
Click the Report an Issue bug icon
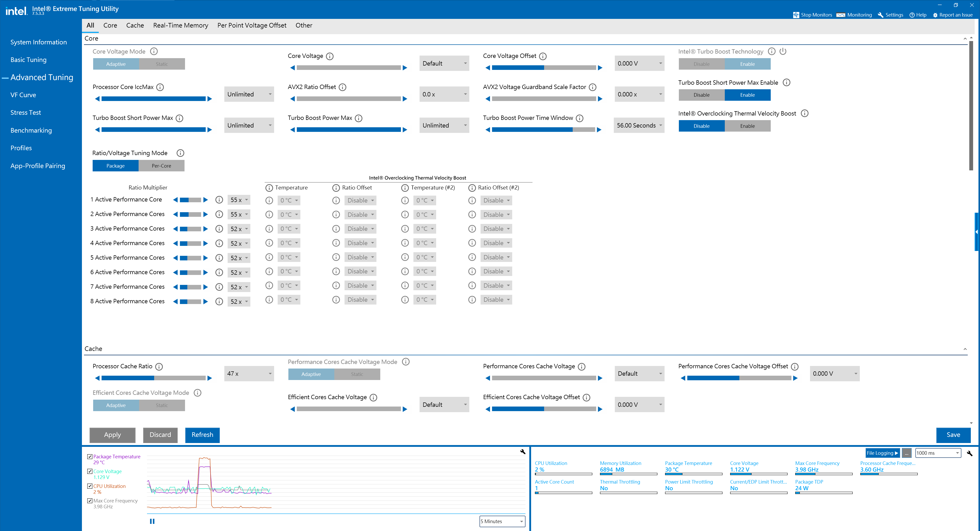point(935,15)
